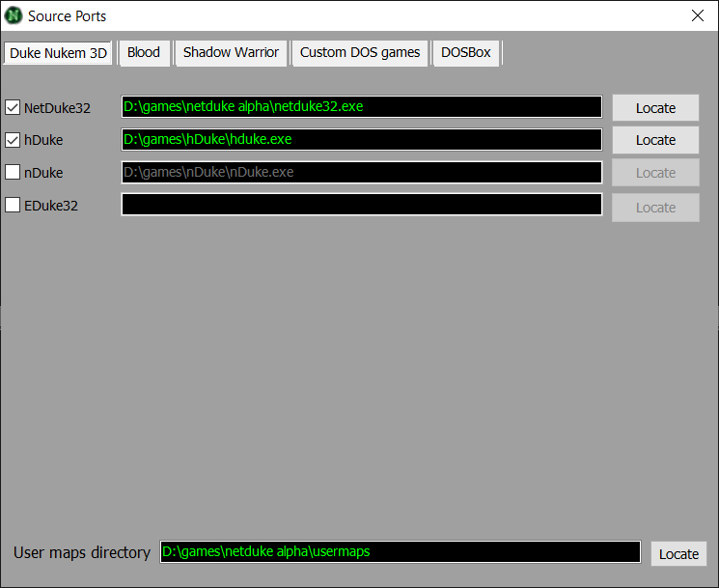The height and width of the screenshot is (588, 719).
Task: Open the Shadow Warrior tab
Action: (231, 53)
